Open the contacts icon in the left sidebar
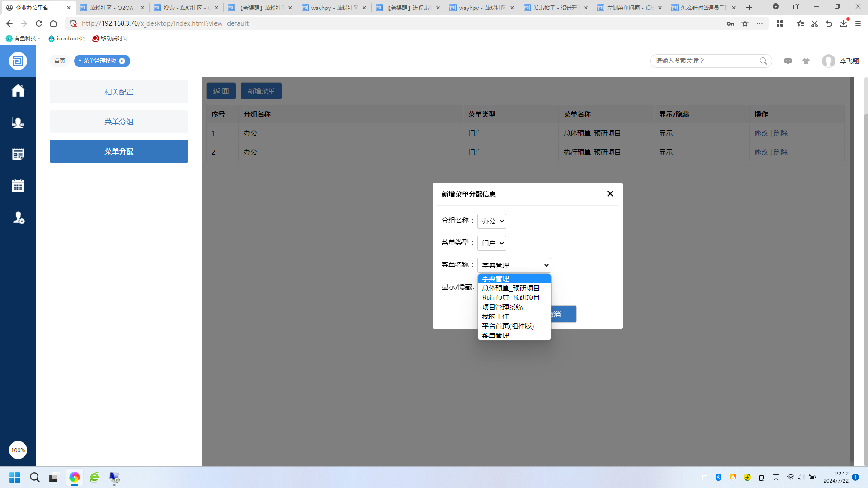The height and width of the screenshot is (488, 868). tap(18, 122)
